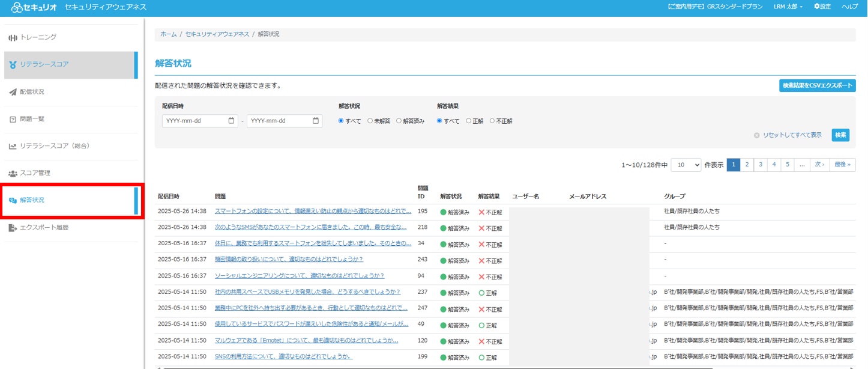868x369 pixels.
Task: Click the chart icon for リテラシースコア（総合）
Action: click(13, 146)
